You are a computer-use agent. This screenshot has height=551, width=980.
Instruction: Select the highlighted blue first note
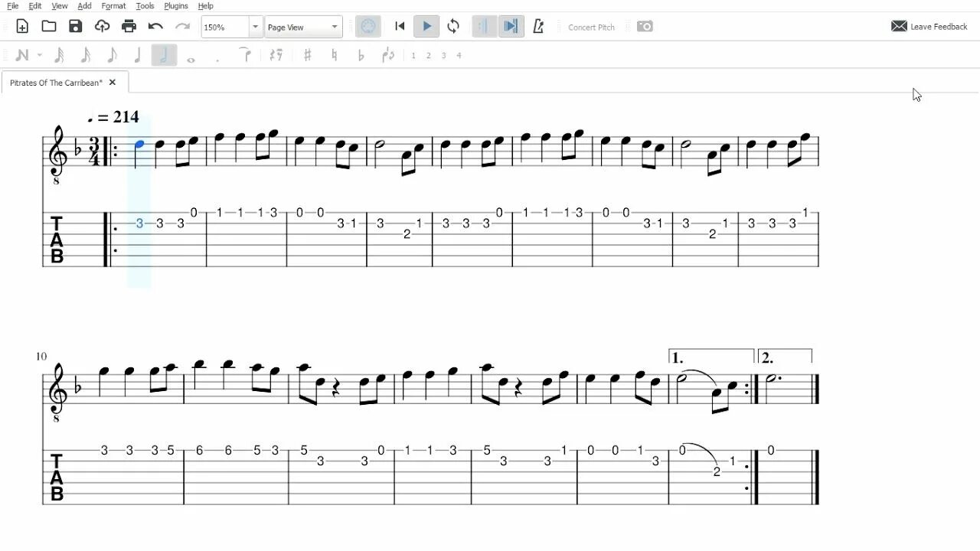coord(139,144)
